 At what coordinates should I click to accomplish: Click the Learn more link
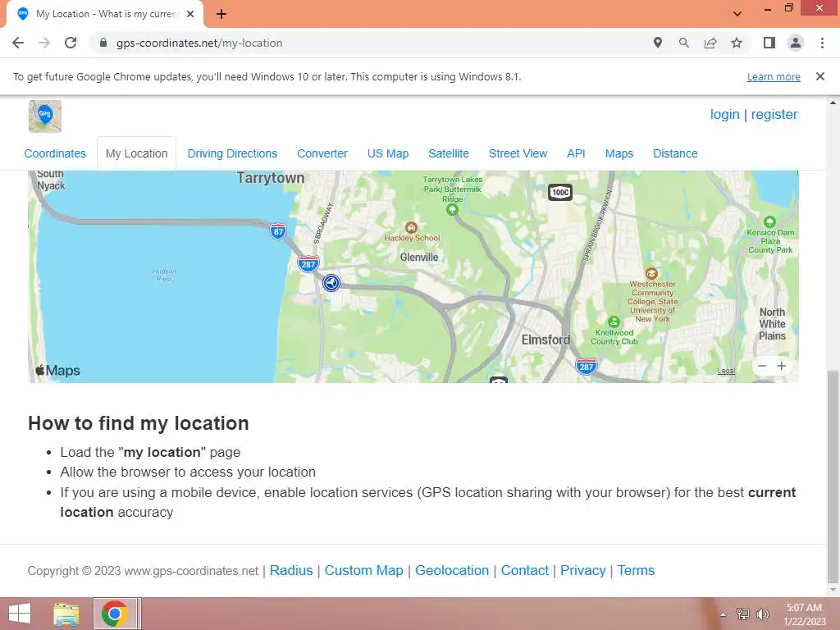click(x=774, y=76)
